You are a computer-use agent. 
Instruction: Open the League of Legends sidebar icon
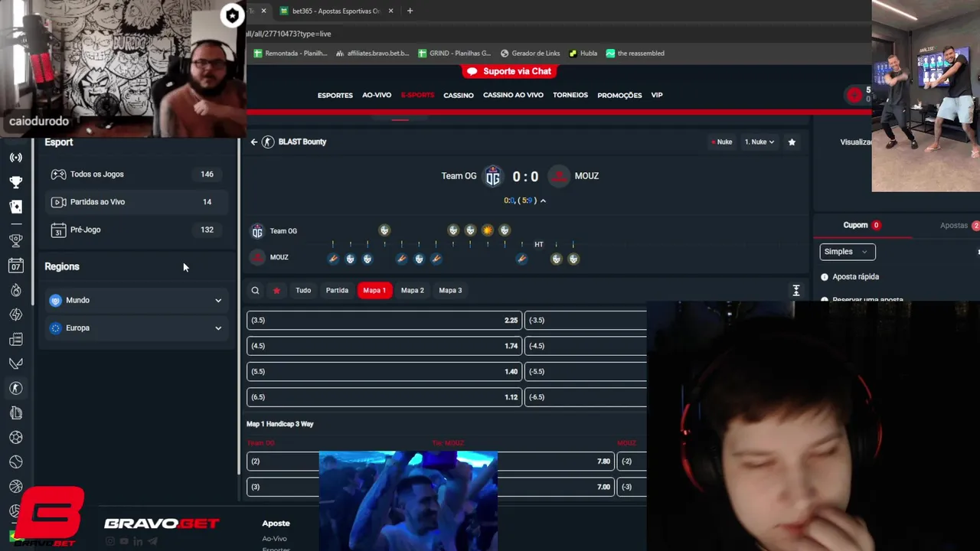point(16,412)
